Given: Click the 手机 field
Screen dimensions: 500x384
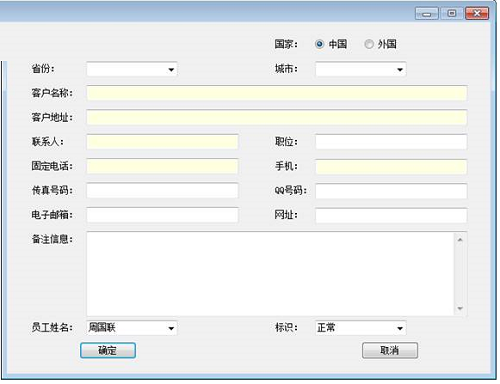Looking at the screenshot, I should click(391, 166).
